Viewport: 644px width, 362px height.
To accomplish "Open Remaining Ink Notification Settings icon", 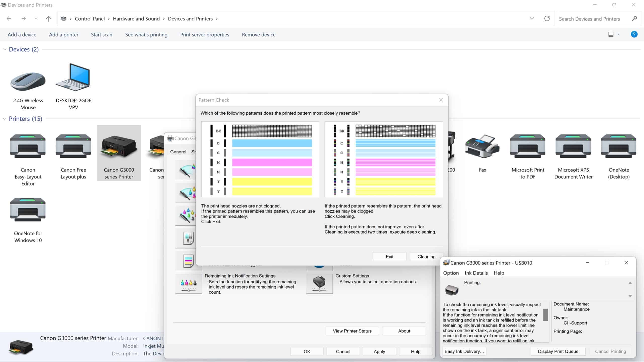I will click(x=188, y=284).
